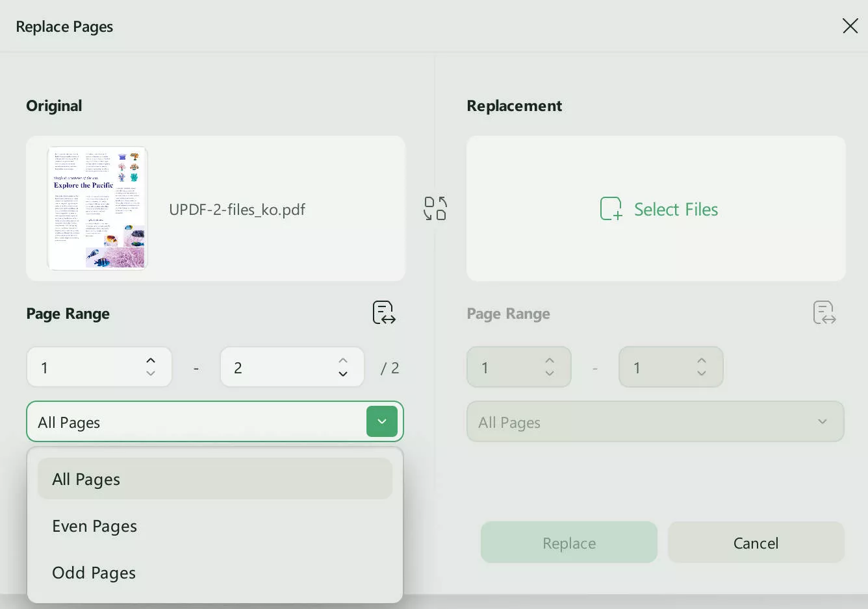Select Odd Pages from the dropdown
The image size is (868, 609).
pos(93,573)
